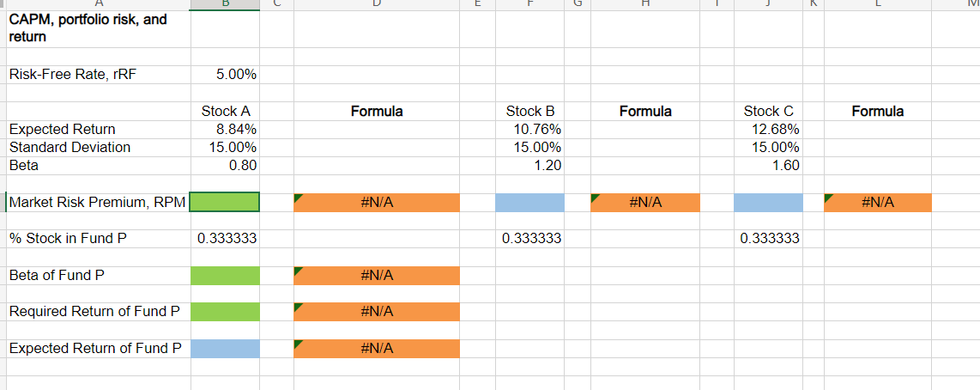Screen dimensions: 980x390
Task: Select Stock C beta value 1.60
Action: pyautogui.click(x=768, y=166)
